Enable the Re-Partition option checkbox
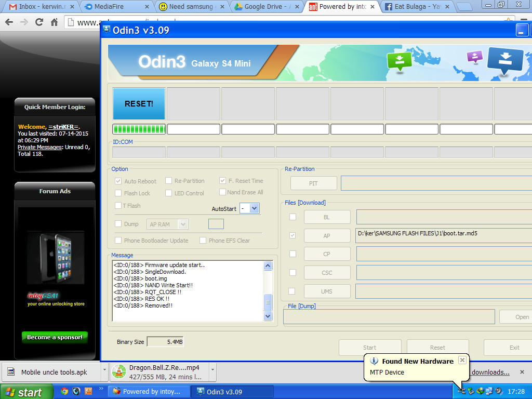The image size is (532, 399). (168, 180)
